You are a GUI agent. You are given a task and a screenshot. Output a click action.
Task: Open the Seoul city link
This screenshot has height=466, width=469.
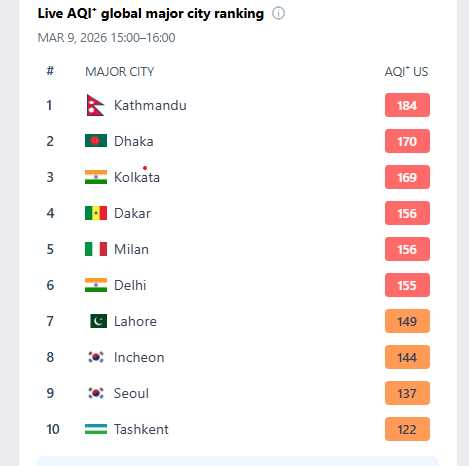coord(131,393)
